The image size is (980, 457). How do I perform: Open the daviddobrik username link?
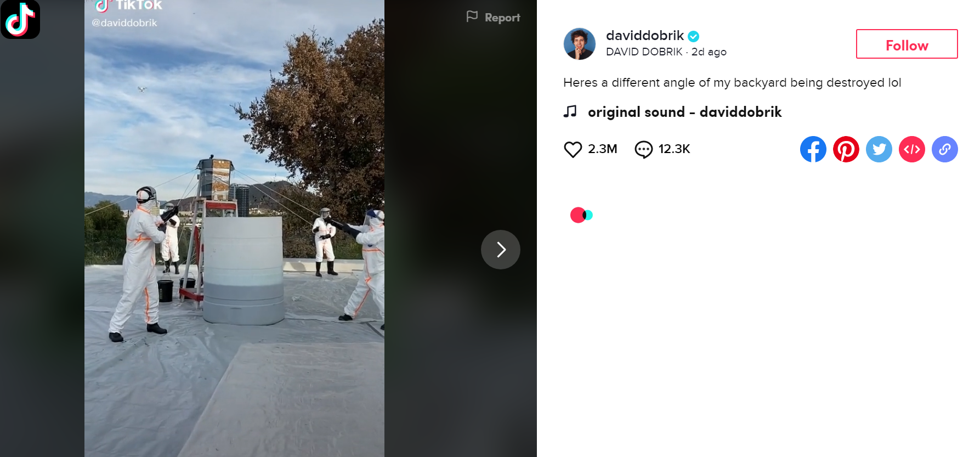click(645, 36)
